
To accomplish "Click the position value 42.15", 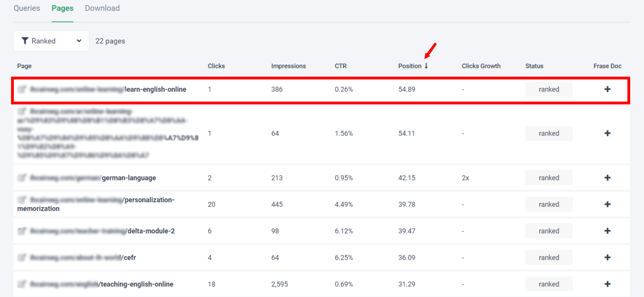I will click(x=407, y=178).
